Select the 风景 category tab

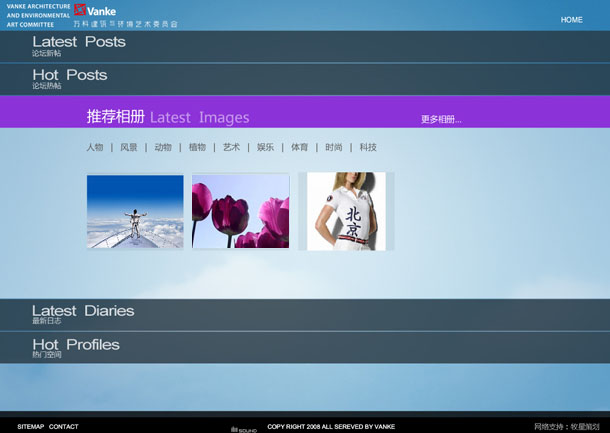coord(129,147)
